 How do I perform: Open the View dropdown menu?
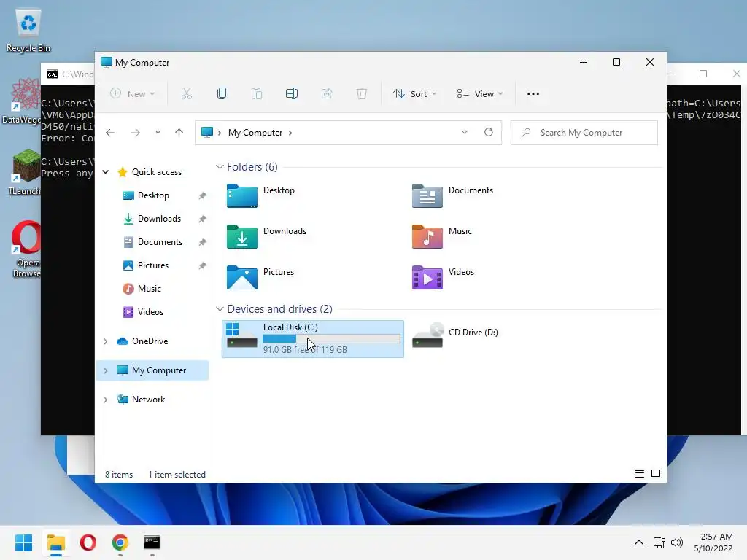pos(480,94)
